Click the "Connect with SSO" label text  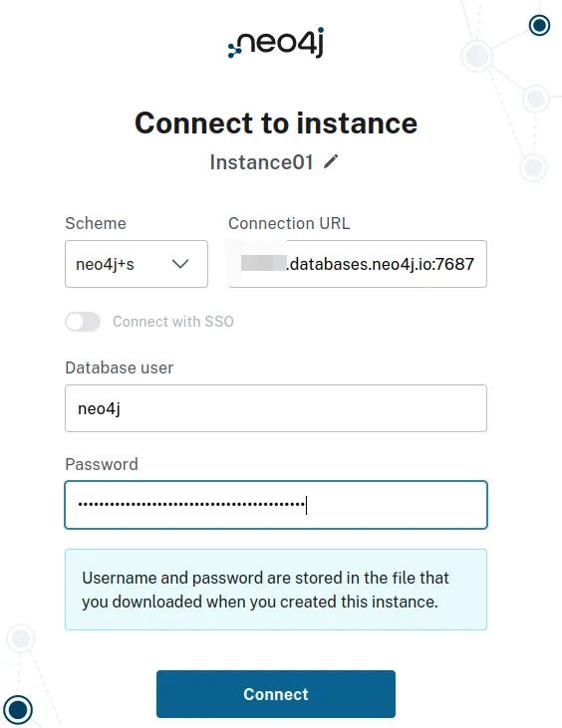coord(173,322)
